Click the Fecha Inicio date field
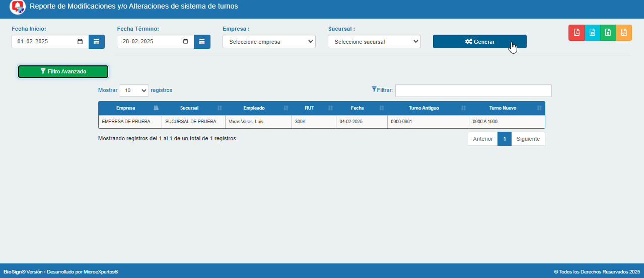Image resolution: width=644 pixels, height=278 pixels. [50, 42]
